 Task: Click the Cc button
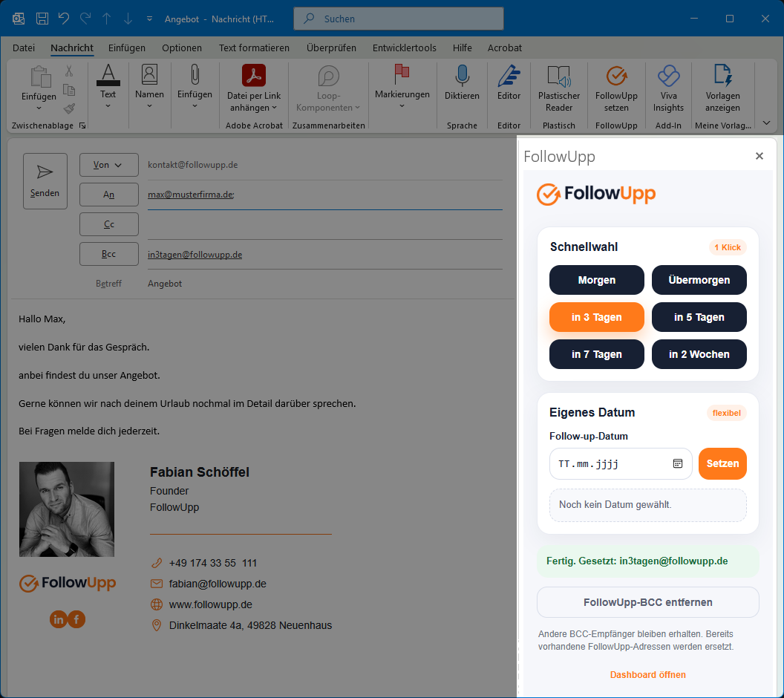click(x=109, y=224)
